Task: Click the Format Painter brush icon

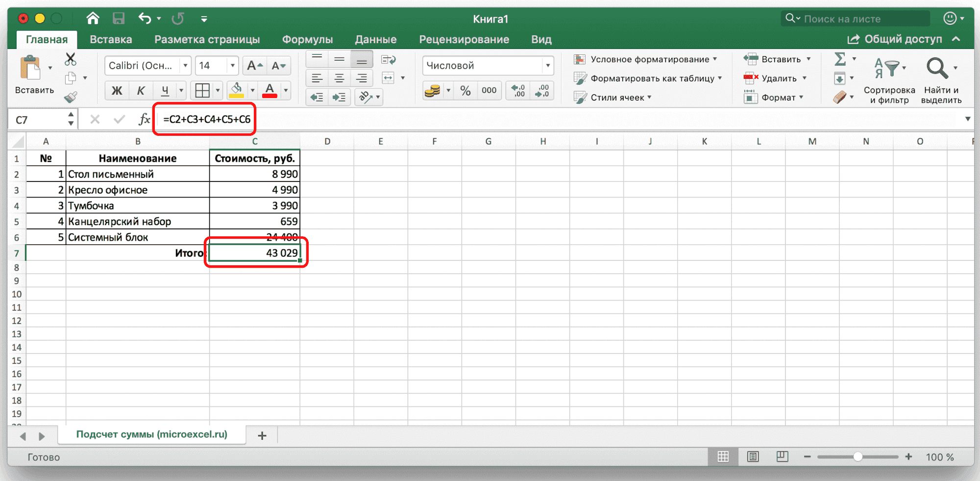Action: coord(71,97)
